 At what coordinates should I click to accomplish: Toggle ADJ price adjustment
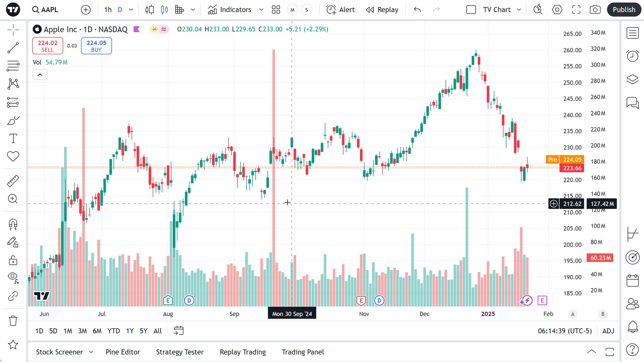pos(608,331)
